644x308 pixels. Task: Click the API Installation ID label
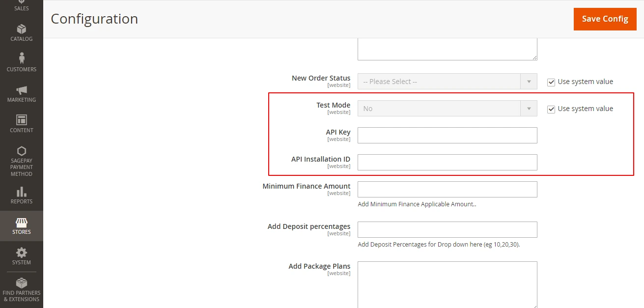tap(321, 159)
